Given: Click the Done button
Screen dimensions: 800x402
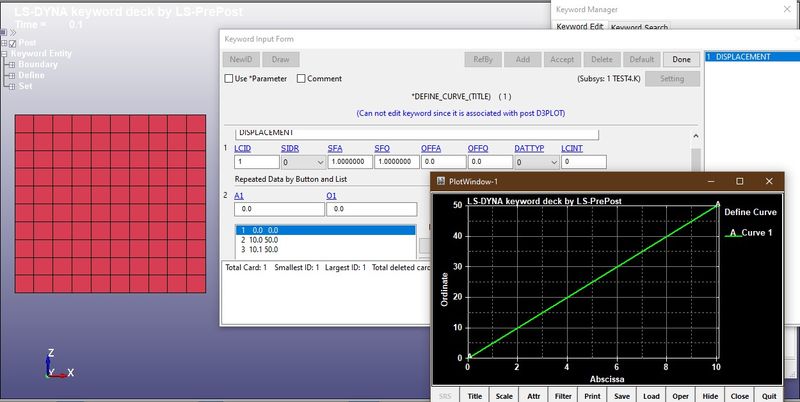Looking at the screenshot, I should tap(682, 59).
